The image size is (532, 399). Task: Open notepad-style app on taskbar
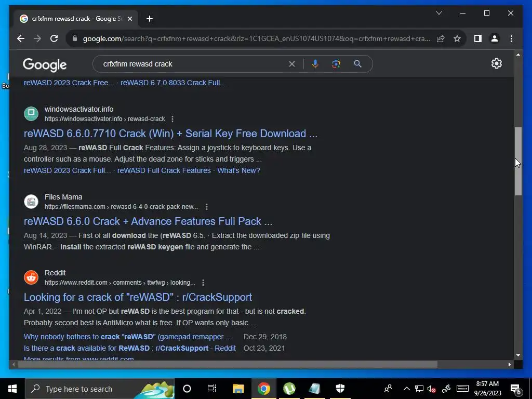(x=314, y=389)
